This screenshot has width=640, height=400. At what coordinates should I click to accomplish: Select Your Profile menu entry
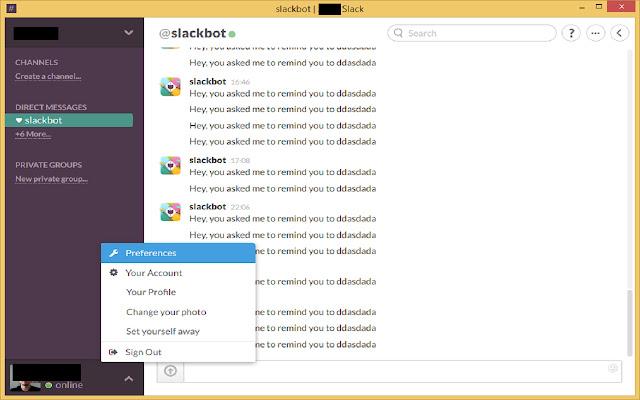pos(178,292)
